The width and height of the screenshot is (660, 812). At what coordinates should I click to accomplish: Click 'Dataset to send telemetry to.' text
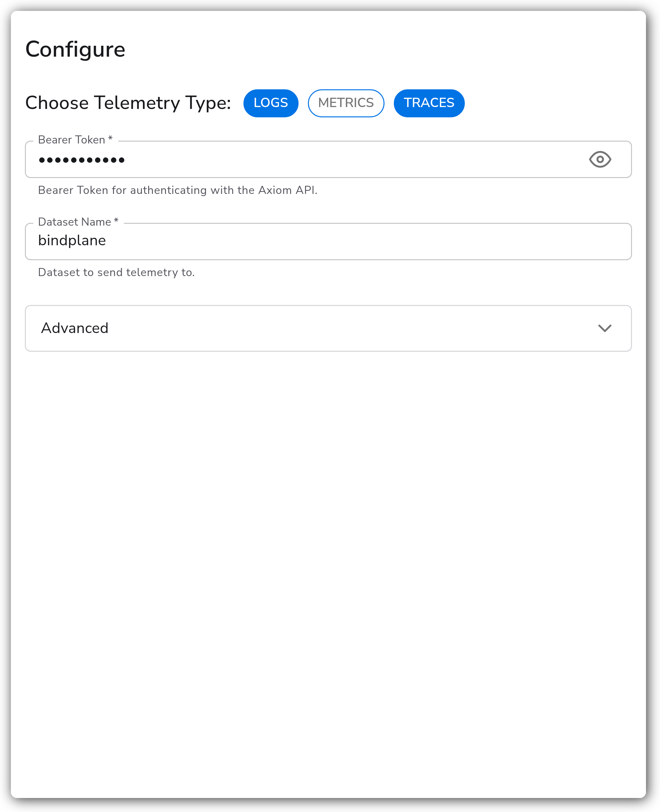click(x=116, y=272)
